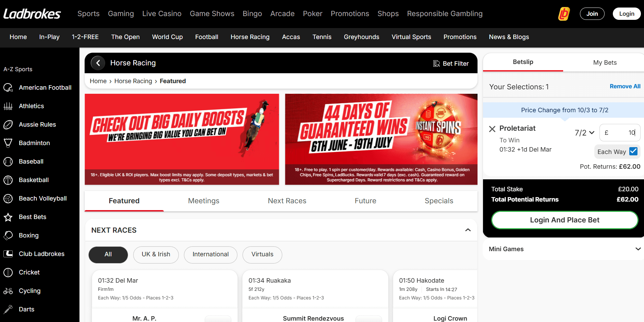Click Accas in sports nav
This screenshot has height=322, width=644.
(x=291, y=37)
